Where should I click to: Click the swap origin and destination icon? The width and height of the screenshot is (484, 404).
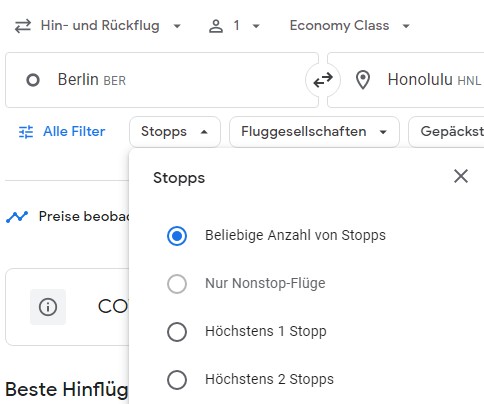[323, 80]
